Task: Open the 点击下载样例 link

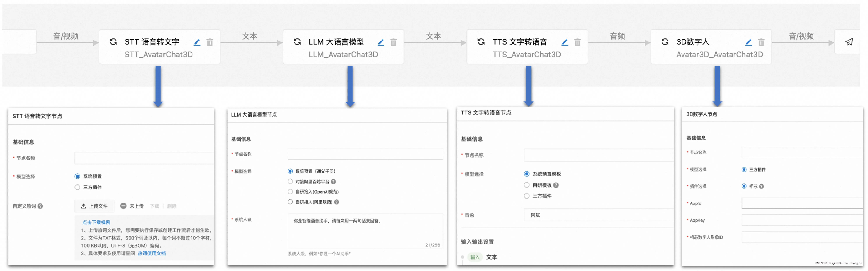Action: point(96,222)
